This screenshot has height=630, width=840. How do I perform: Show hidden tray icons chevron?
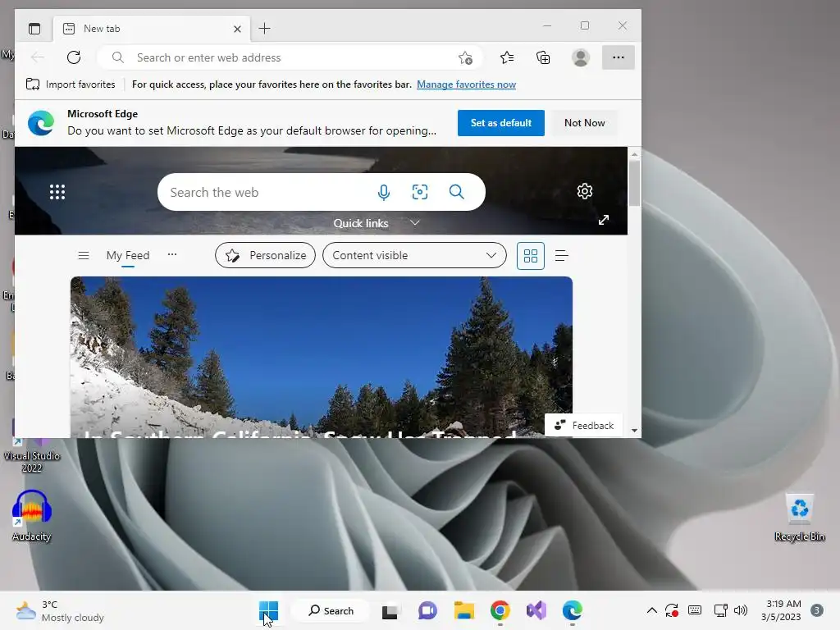point(652,610)
